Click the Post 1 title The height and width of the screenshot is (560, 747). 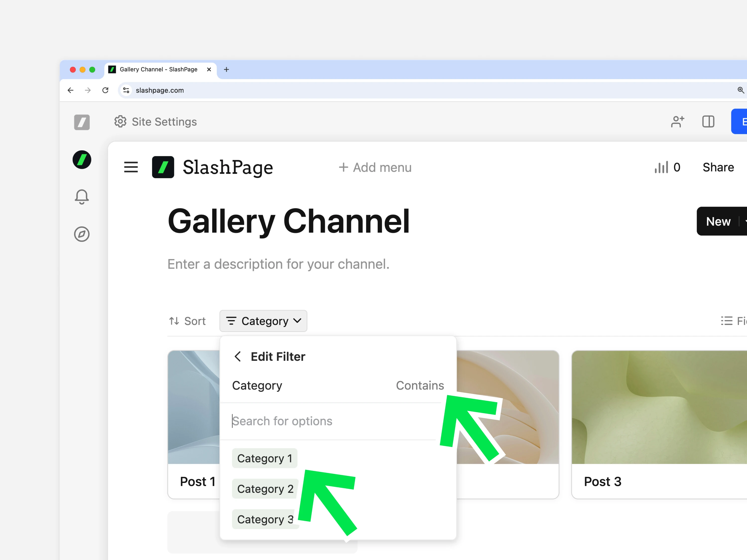click(x=197, y=482)
